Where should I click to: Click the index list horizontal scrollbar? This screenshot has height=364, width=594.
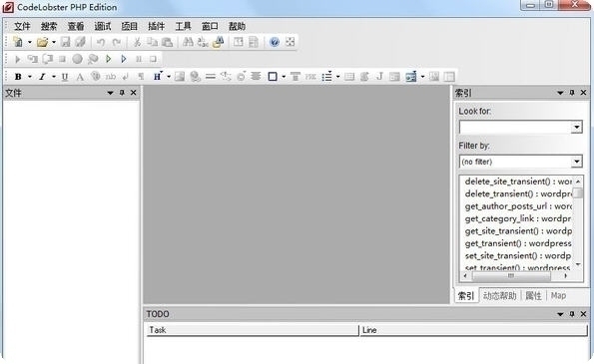point(515,276)
